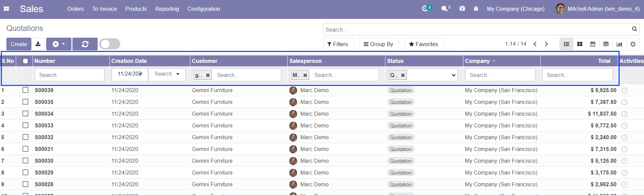Open the Creation Date Search dropdown
This screenshot has width=644, height=195.
click(x=167, y=74)
